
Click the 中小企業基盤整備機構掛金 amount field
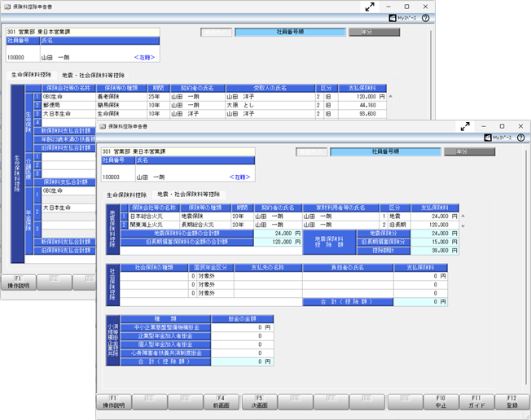242,327
